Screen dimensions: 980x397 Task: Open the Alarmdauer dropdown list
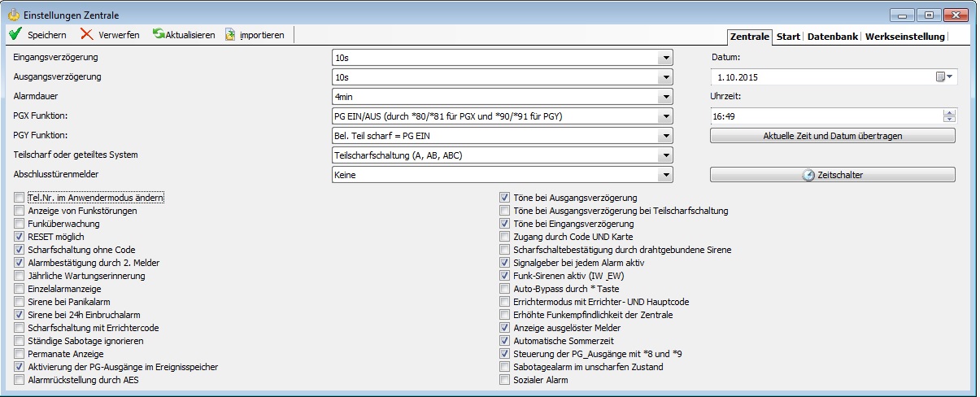tap(666, 97)
